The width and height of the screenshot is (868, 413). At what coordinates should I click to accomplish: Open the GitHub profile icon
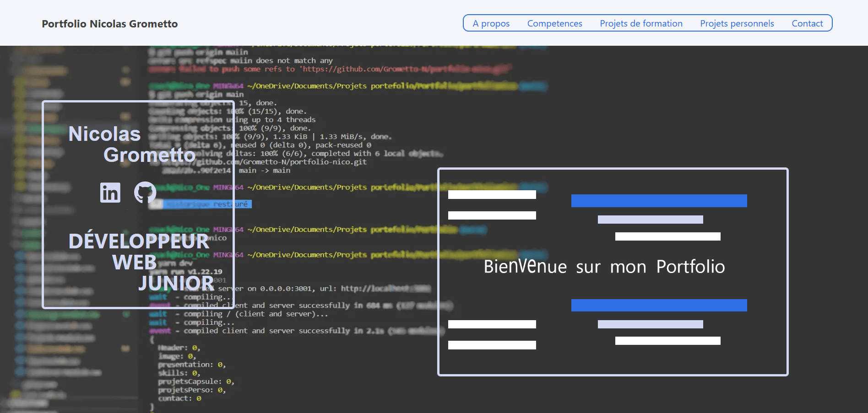[145, 193]
